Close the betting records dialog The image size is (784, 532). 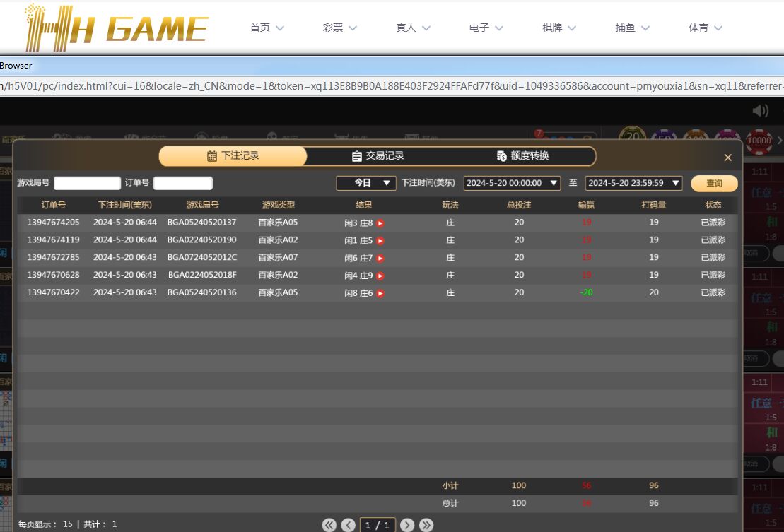727,158
